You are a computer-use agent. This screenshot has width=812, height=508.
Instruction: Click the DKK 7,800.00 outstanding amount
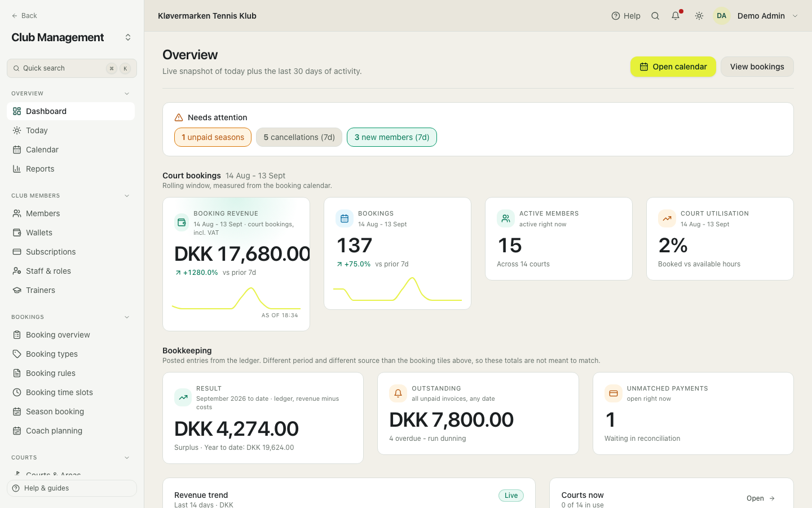[x=451, y=420]
